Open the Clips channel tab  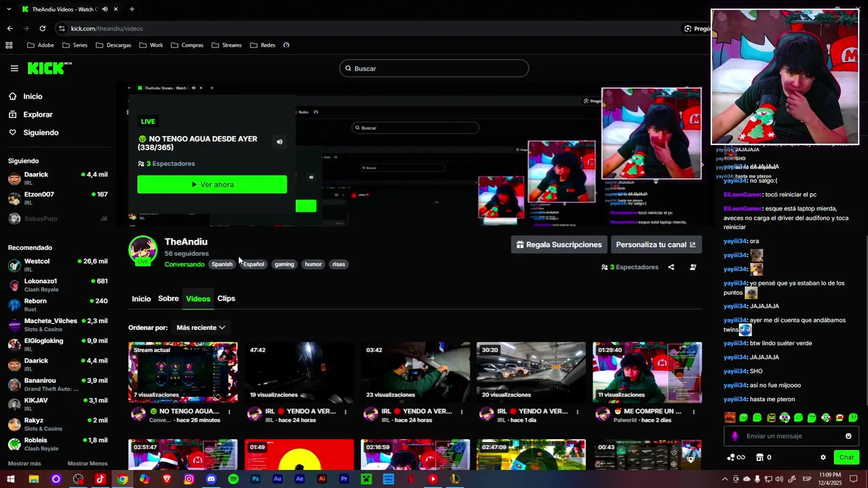click(226, 299)
